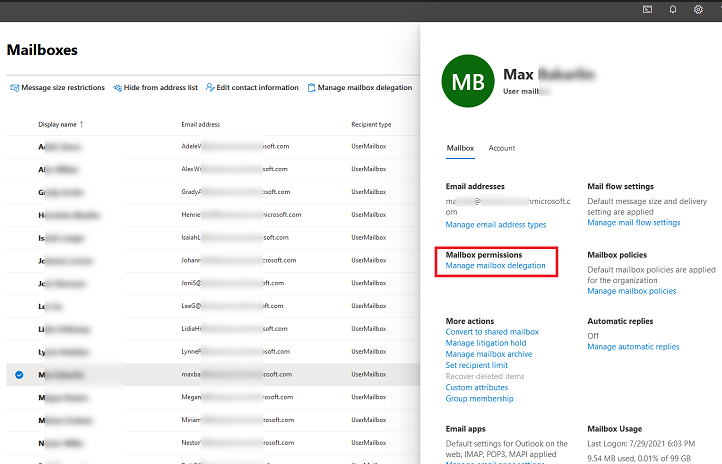722x464 pixels.
Task: Select the LidiaH mailbox row
Action: (x=213, y=329)
